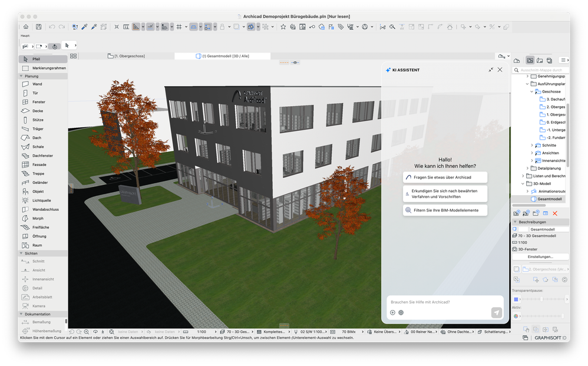Switch navigator to the Project Map icon

(x=517, y=60)
